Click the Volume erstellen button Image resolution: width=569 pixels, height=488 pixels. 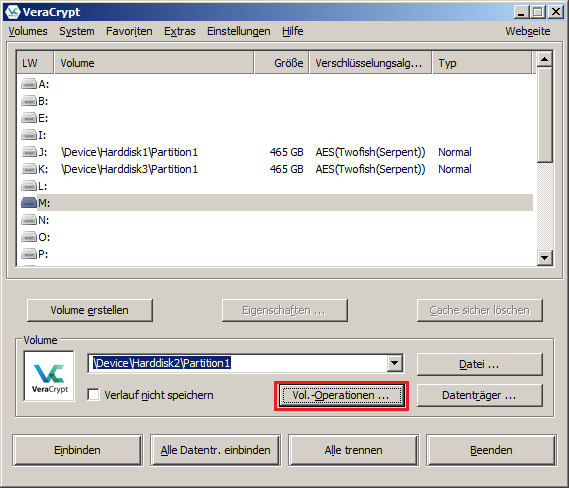(x=90, y=310)
